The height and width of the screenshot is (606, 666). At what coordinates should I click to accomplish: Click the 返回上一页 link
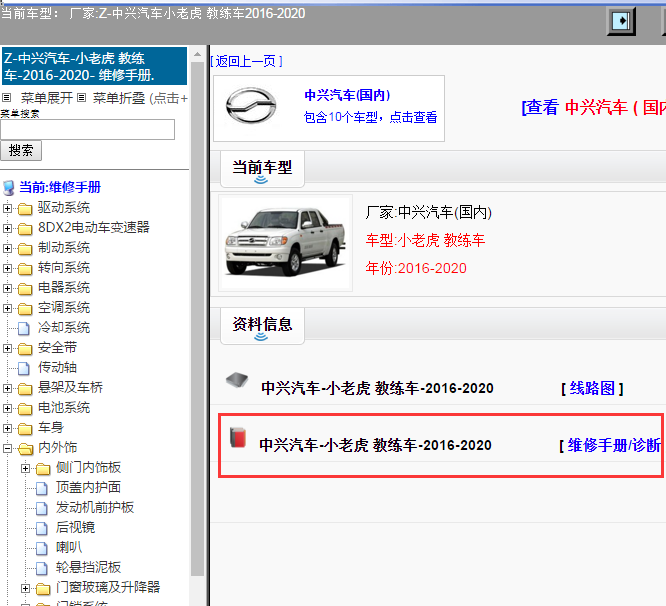246,61
